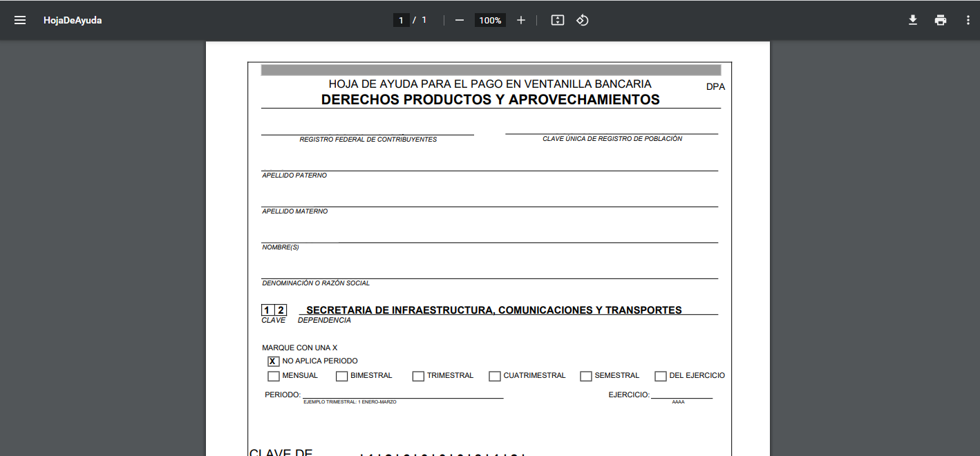The width and height of the screenshot is (980, 456).
Task: Check the DEL EJERCICIO checkbox
Action: pos(661,377)
